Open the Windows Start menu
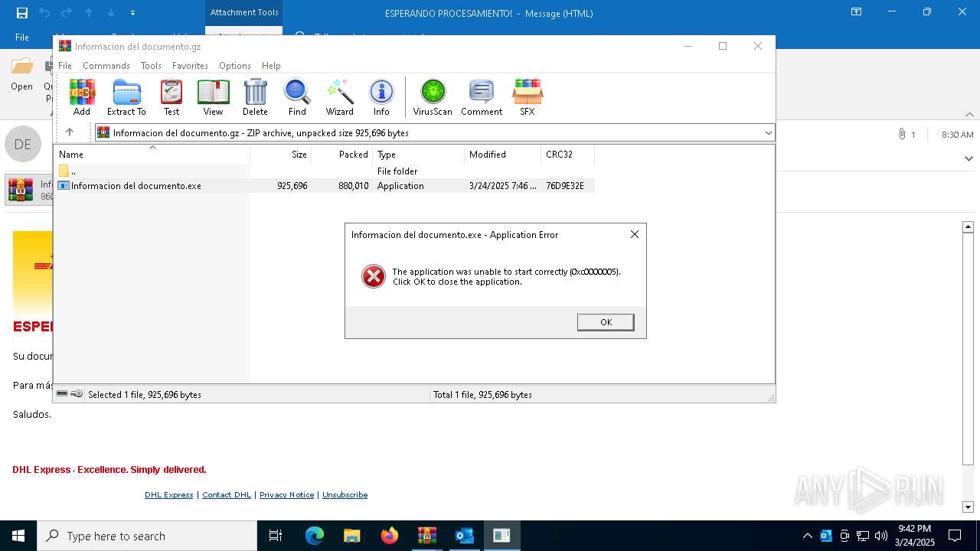 pyautogui.click(x=18, y=536)
